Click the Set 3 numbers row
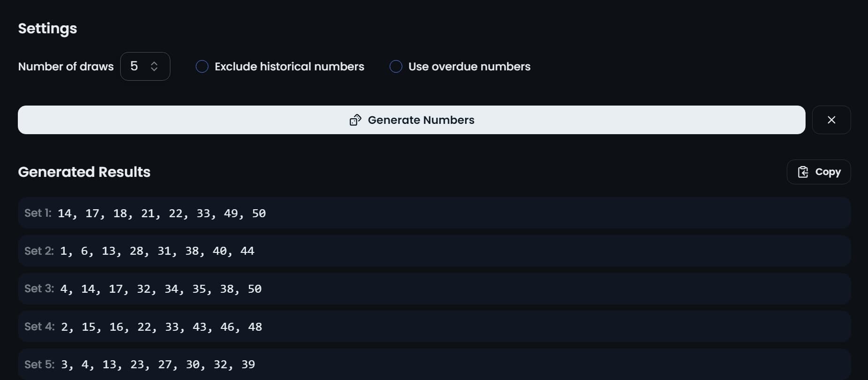Viewport: 868px width, 380px height. 434,289
